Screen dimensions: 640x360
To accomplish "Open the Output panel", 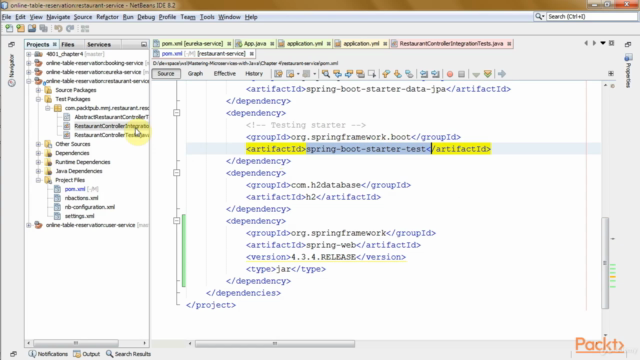I will coord(87,354).
